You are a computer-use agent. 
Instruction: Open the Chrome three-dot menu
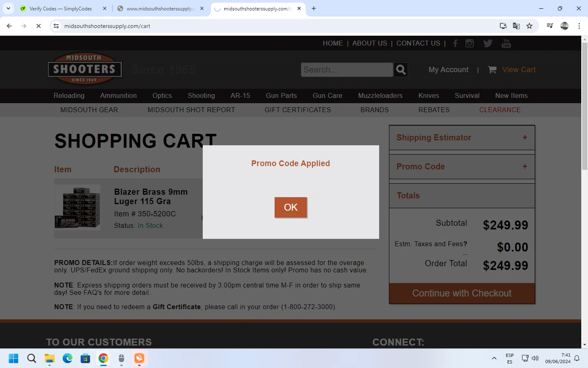click(x=579, y=26)
